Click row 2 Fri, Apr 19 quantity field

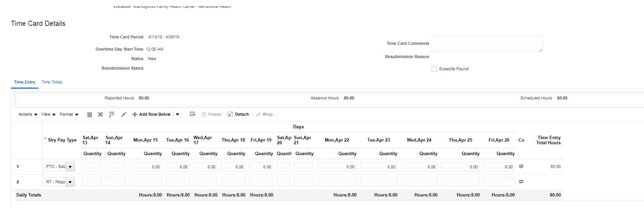261,182
